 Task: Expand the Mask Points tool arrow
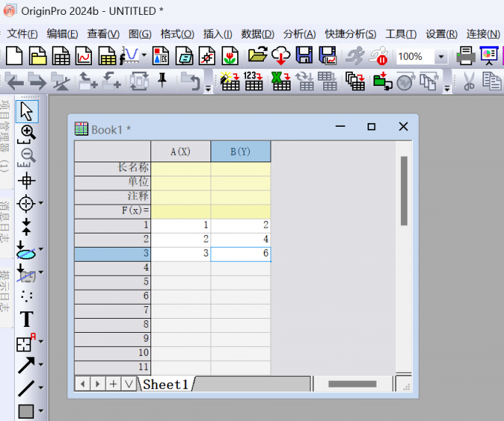click(42, 272)
